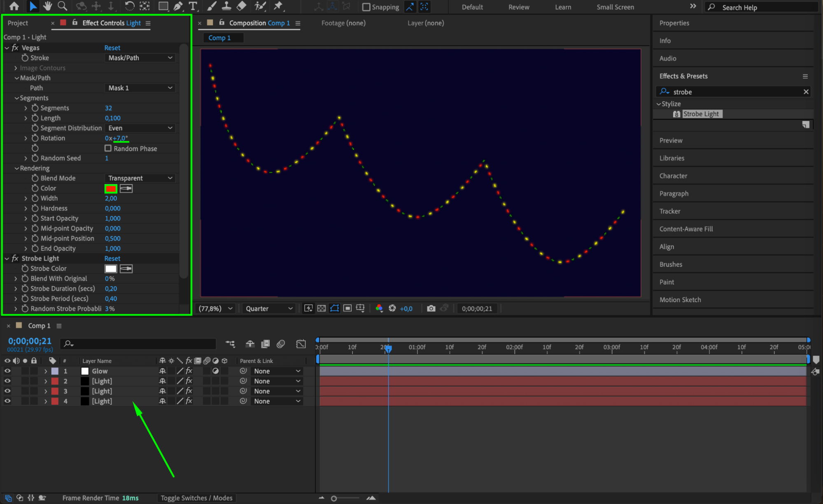This screenshot has width=823, height=504.
Task: Click the red Vegas Color swatch
Action: [x=111, y=189]
